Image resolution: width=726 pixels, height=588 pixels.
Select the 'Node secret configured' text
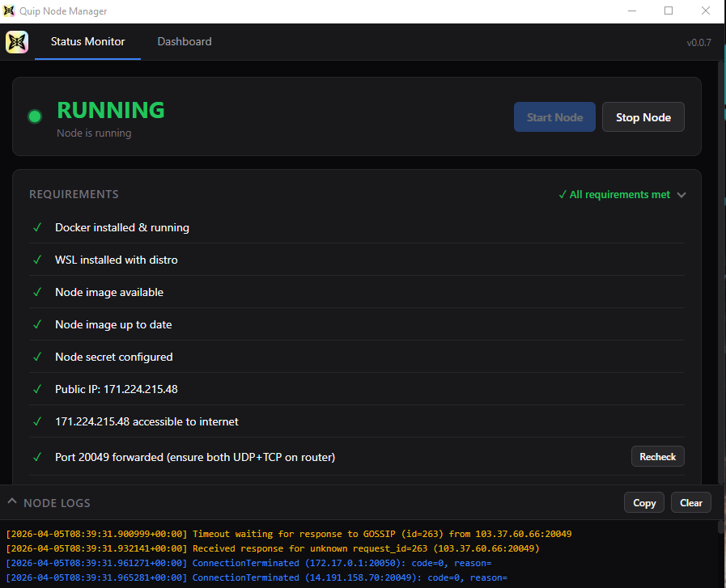tap(114, 357)
